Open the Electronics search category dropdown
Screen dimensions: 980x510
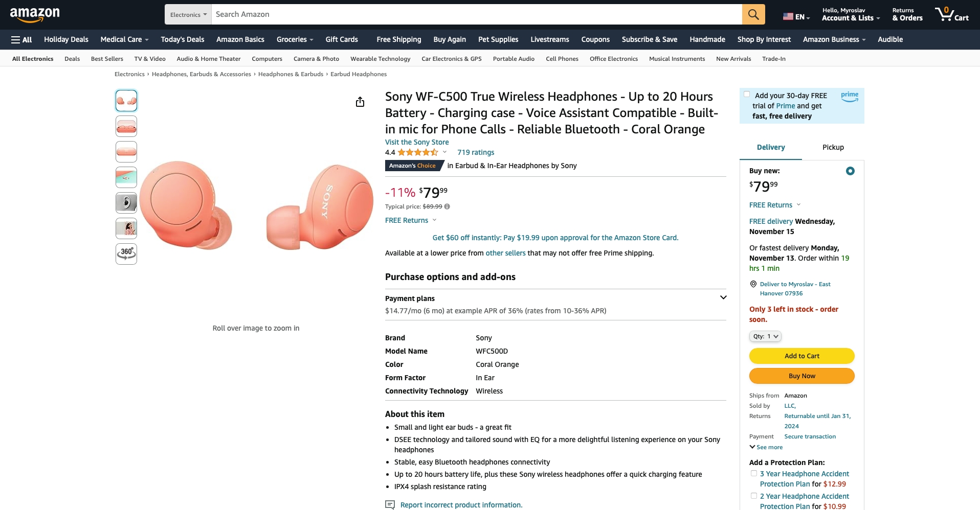(x=188, y=15)
